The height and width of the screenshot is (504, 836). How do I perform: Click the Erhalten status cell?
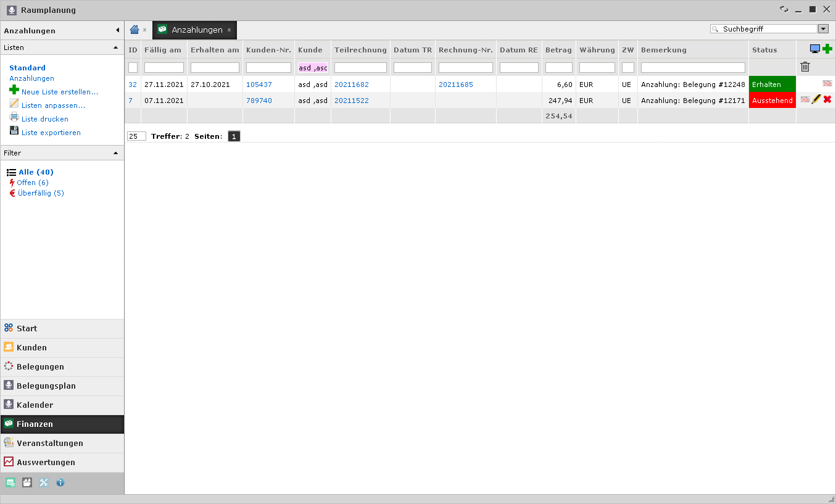click(772, 85)
